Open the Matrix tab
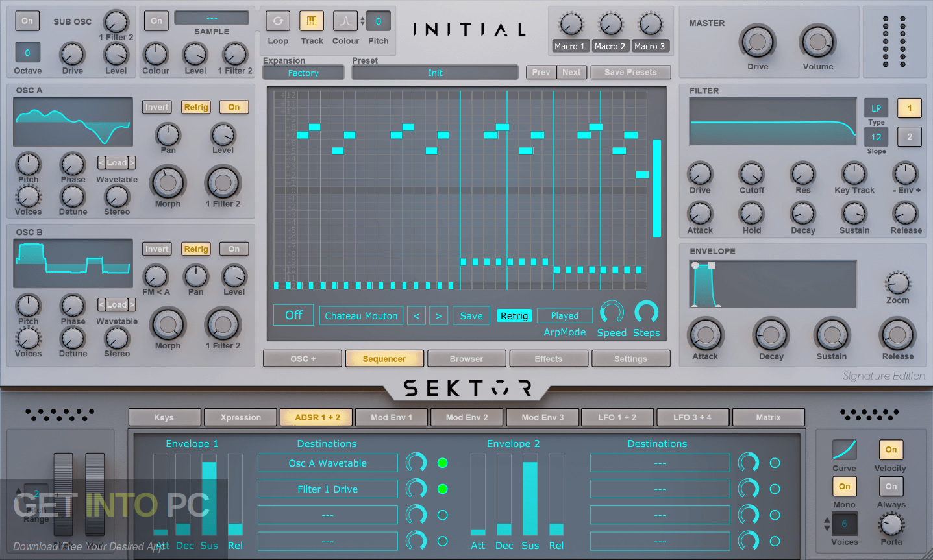This screenshot has width=933, height=560. point(768,417)
